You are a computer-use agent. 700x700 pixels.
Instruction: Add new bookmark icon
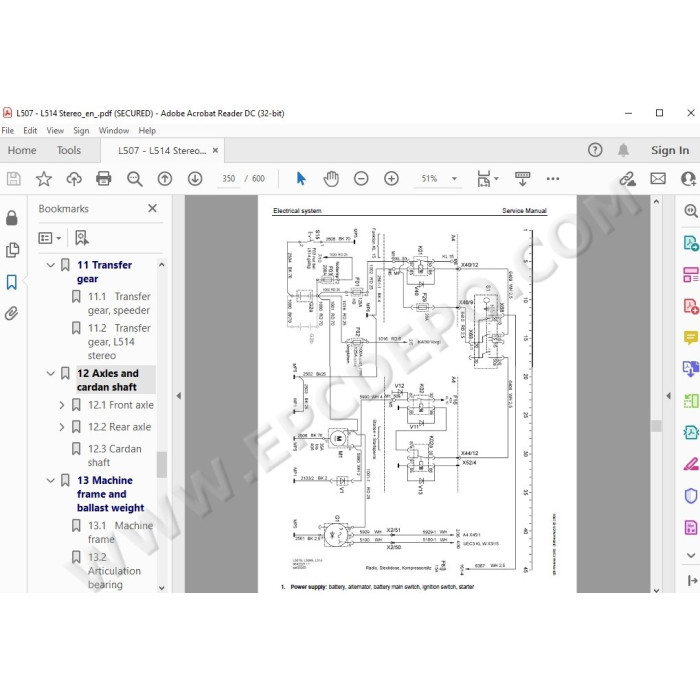(82, 238)
